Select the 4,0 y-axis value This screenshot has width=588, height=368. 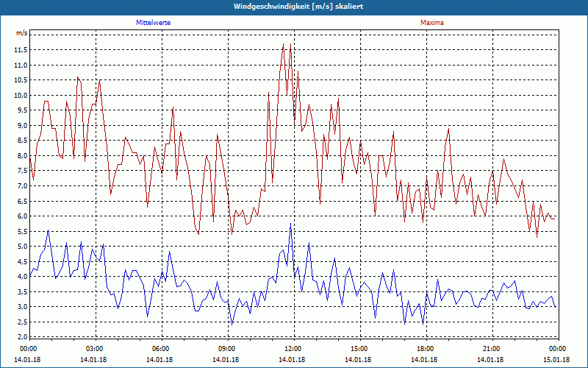tap(23, 277)
